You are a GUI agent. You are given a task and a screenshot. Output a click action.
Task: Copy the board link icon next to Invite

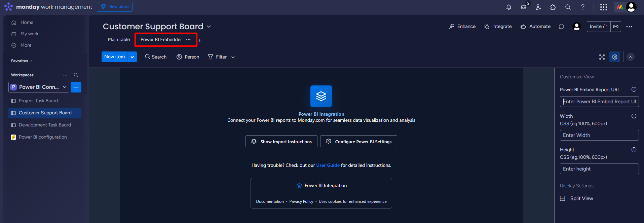click(x=616, y=27)
